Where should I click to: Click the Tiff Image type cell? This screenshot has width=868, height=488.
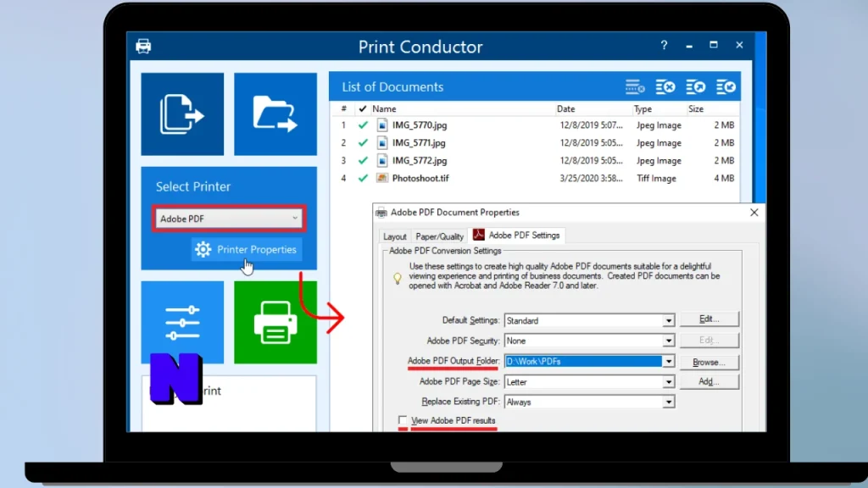(x=656, y=178)
